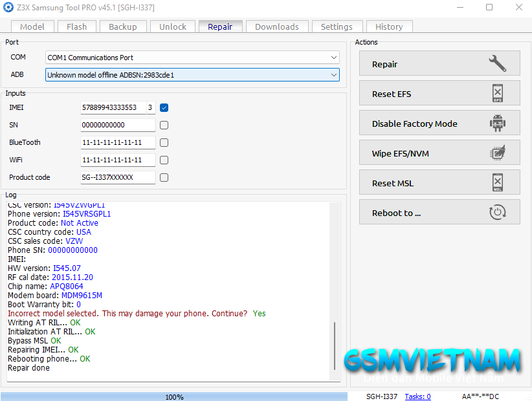
Task: Click the SGH-I337 model in status bar
Action: (382, 396)
